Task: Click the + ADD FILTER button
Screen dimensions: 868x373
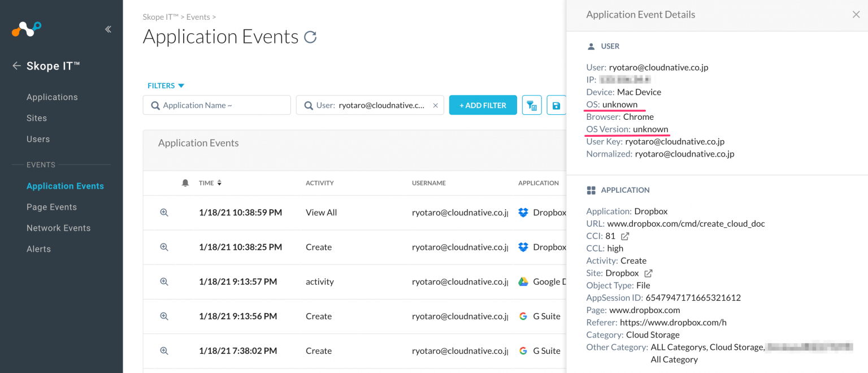Action: [x=483, y=105]
